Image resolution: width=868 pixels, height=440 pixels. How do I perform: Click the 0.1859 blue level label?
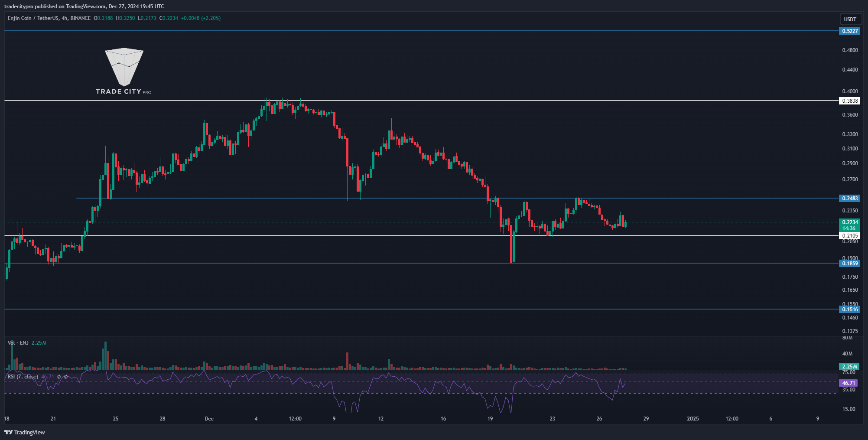850,264
